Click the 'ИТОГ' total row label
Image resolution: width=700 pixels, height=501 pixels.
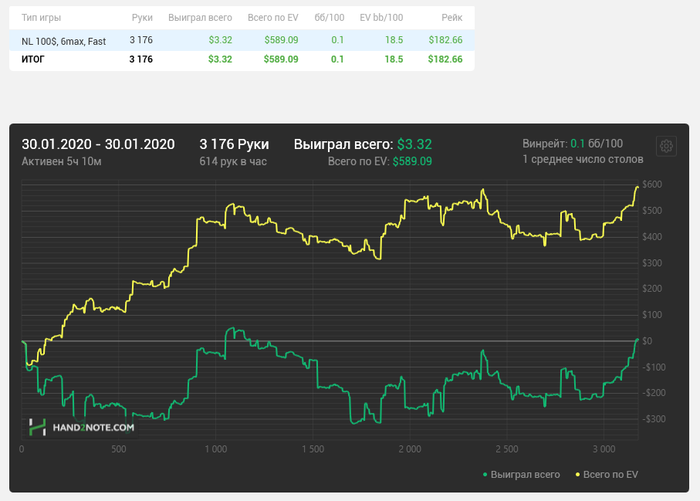[33, 59]
